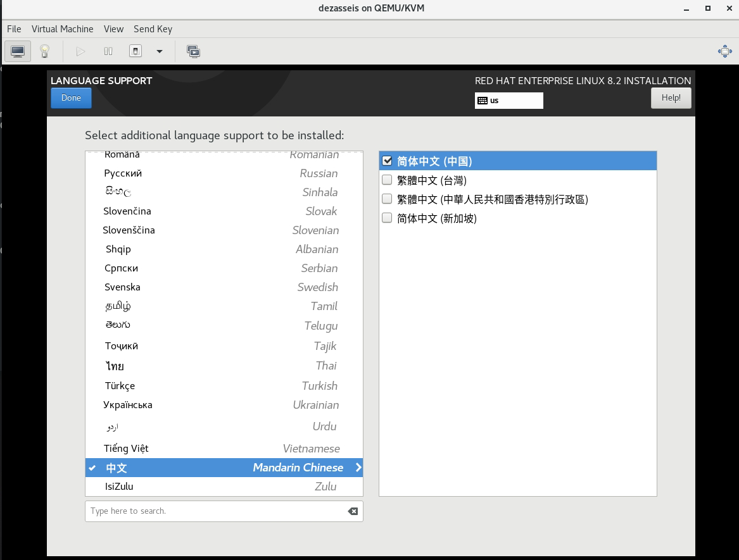Select Ukrainian language row
This screenshot has width=739, height=560.
[x=224, y=405]
